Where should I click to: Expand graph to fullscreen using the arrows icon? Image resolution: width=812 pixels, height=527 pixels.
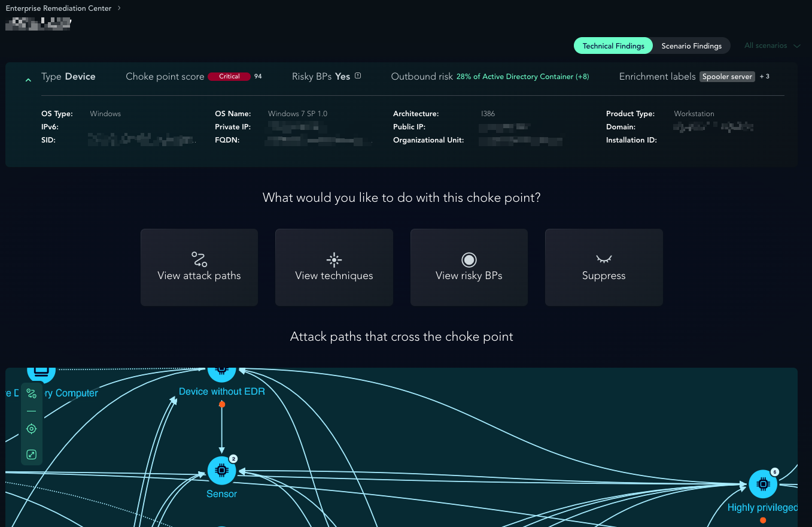click(32, 455)
